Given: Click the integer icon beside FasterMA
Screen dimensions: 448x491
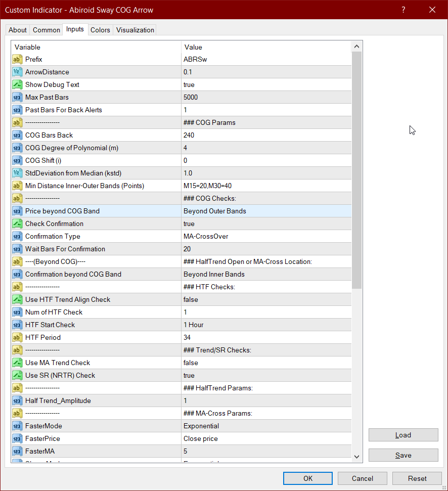Looking at the screenshot, I should click(x=17, y=451).
